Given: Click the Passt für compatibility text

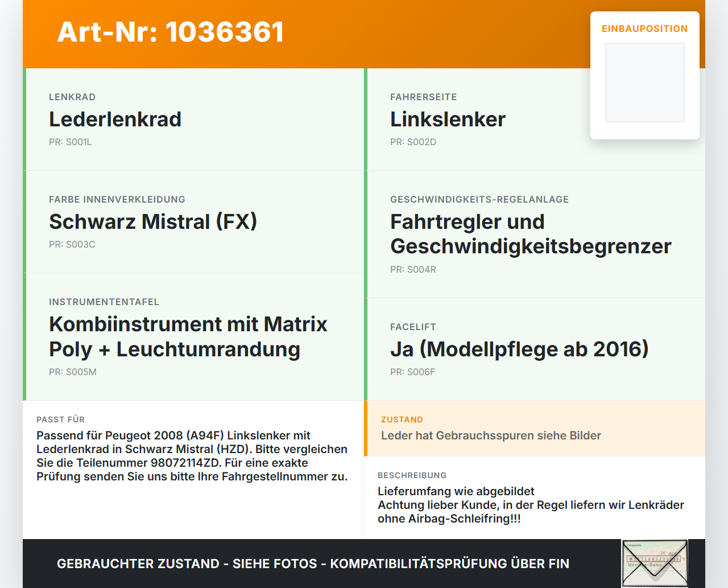Looking at the screenshot, I should pyautogui.click(x=192, y=456).
